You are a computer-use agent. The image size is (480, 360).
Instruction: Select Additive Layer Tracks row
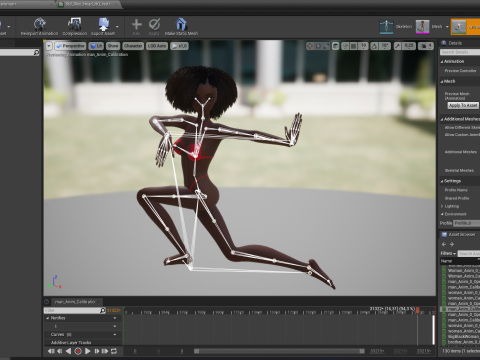(83, 342)
